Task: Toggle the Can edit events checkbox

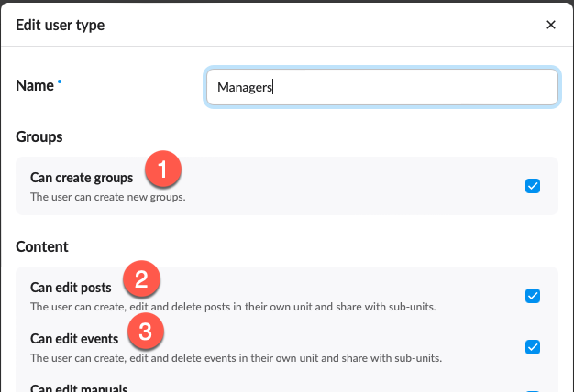Action: click(532, 347)
